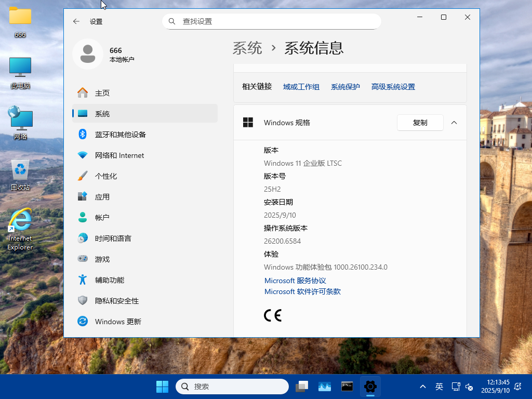Viewport: 532px width, 399px height.
Task: Open the 游戏 gamepad icon
Action: [83, 259]
